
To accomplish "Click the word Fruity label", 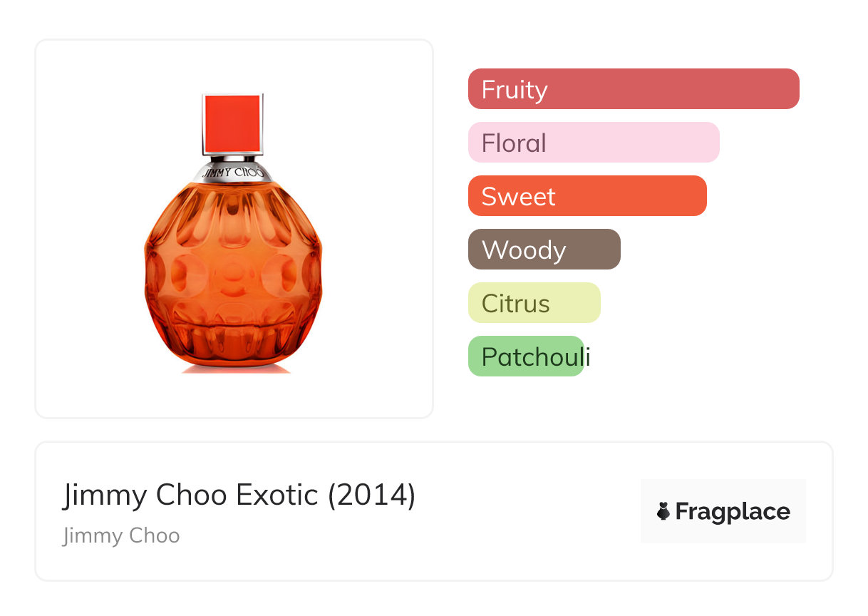I will pyautogui.click(x=515, y=90).
